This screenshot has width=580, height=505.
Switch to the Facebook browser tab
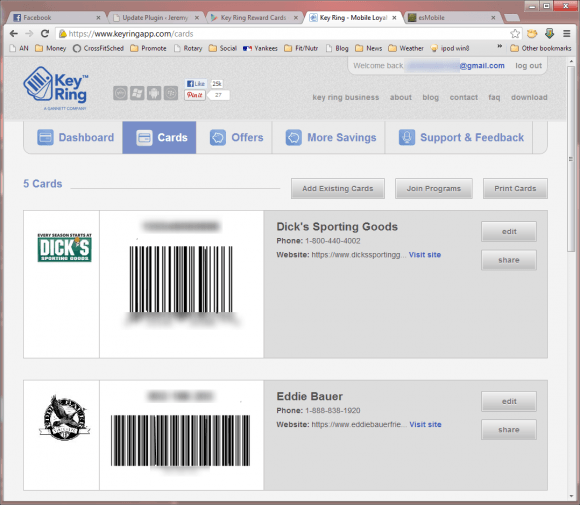[55, 17]
